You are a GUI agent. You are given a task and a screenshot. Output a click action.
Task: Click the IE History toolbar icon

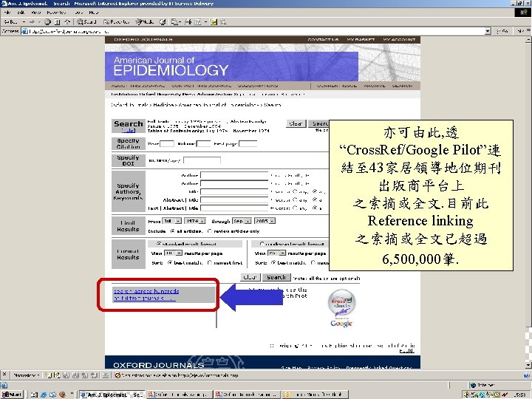coord(163,21)
